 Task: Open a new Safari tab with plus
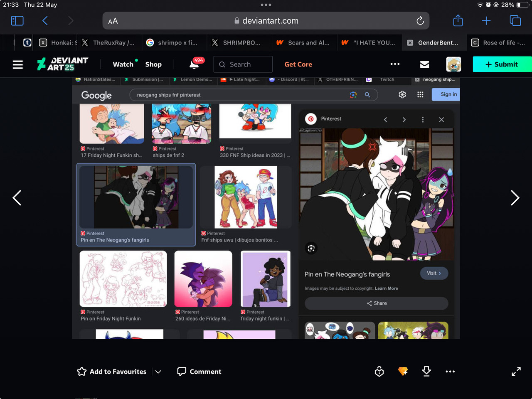[486, 21]
